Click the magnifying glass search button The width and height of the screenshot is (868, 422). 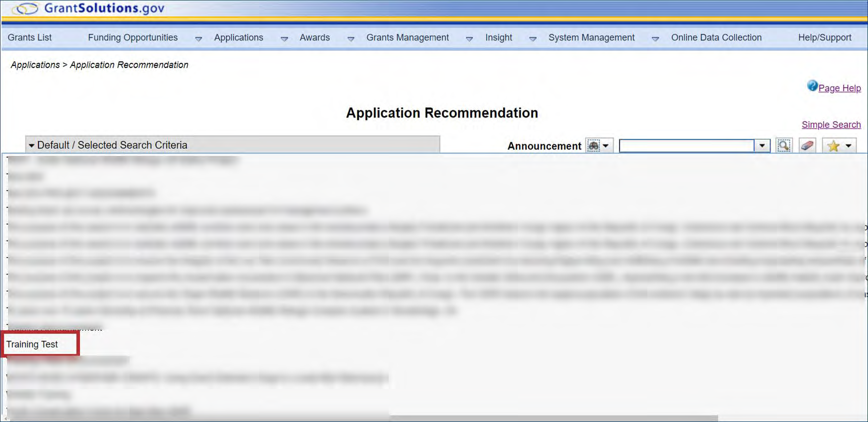tap(783, 146)
